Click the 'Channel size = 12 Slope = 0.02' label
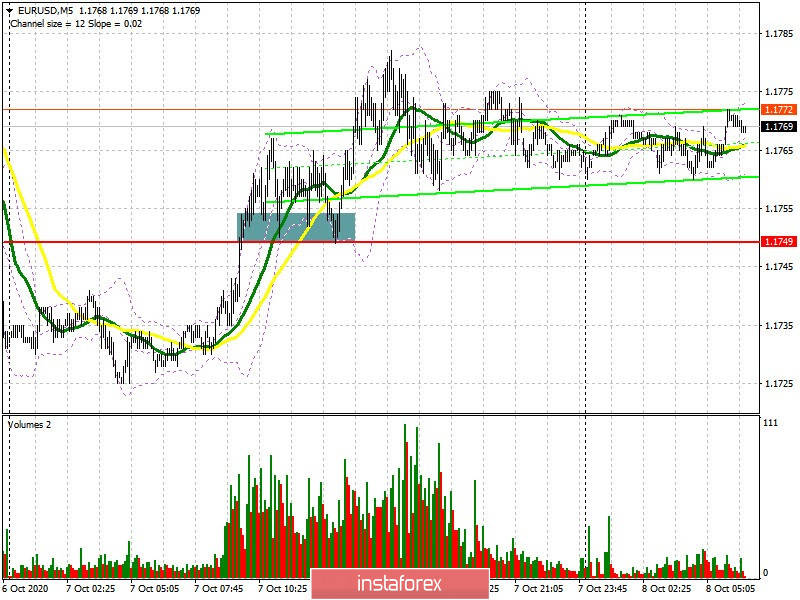Screen dimensions: 800x600 (76, 23)
